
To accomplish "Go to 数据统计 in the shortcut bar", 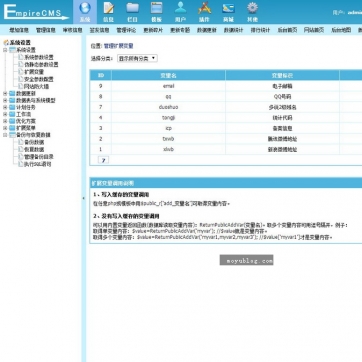I will pyautogui.click(x=233, y=30).
